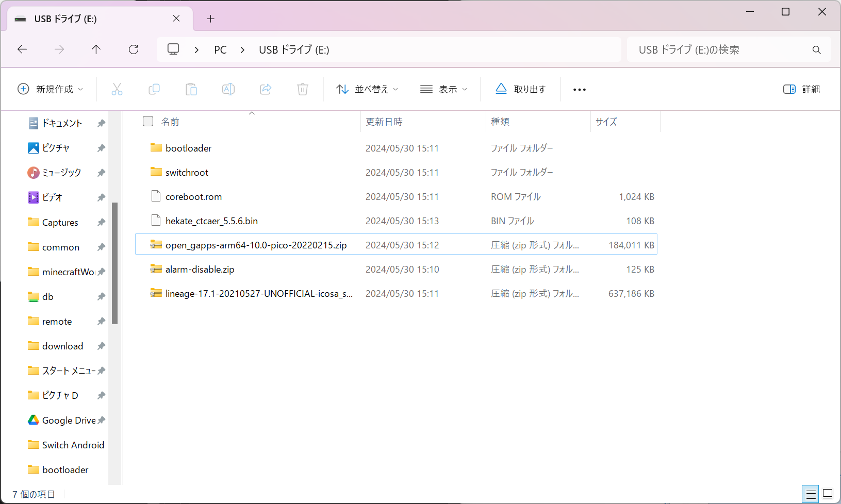The image size is (841, 504).
Task: Click the Refresh icon in navigation bar
Action: tap(134, 49)
